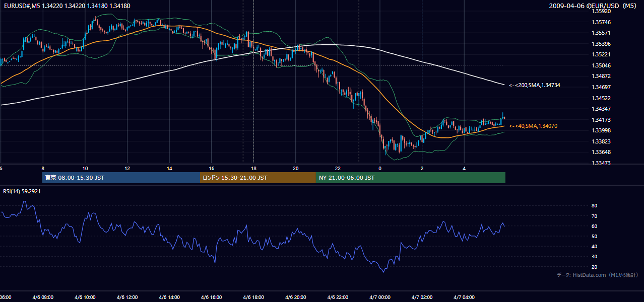
Task: Click the NY 21:00-06:00 JST session bar
Action: (411, 178)
